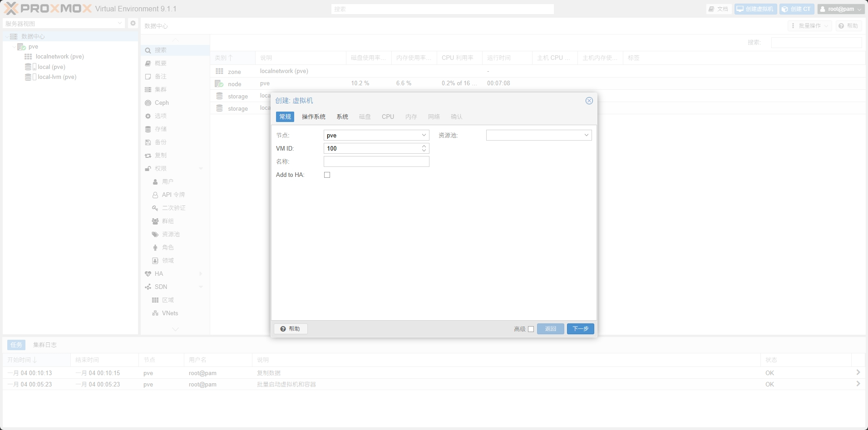
Task: Click the 备份 floppy disk icon
Action: pos(148,142)
